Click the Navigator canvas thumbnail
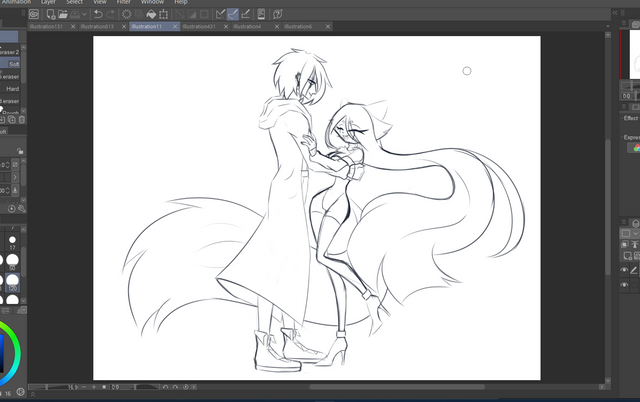The width and height of the screenshot is (640, 402). click(x=635, y=54)
